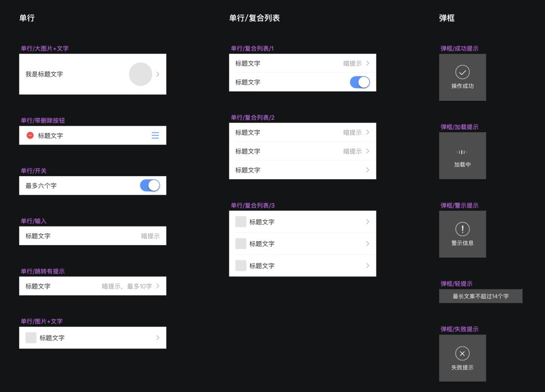Click chevron in second row of 单行/复合列表/3
545x392 pixels.
[x=368, y=244]
